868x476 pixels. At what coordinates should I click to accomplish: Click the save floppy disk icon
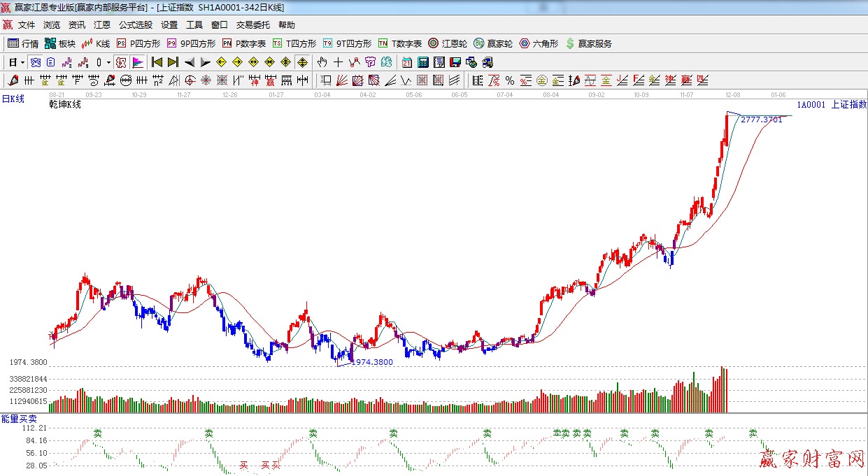455,62
